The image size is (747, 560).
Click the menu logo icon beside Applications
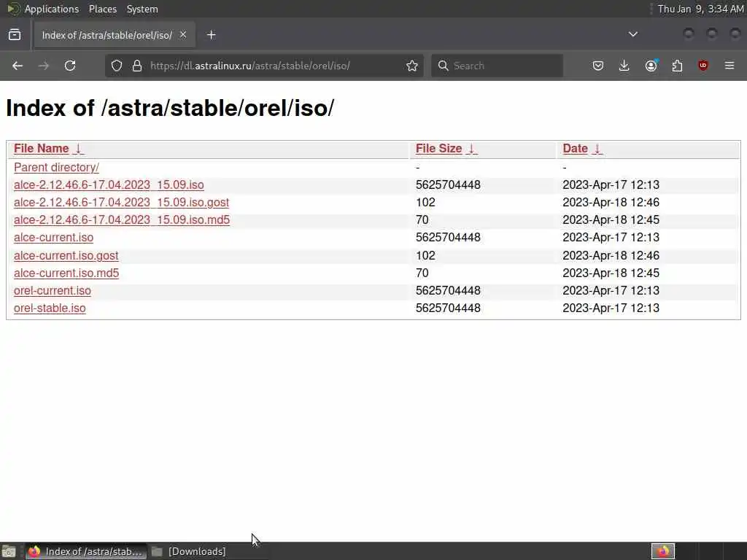13,9
